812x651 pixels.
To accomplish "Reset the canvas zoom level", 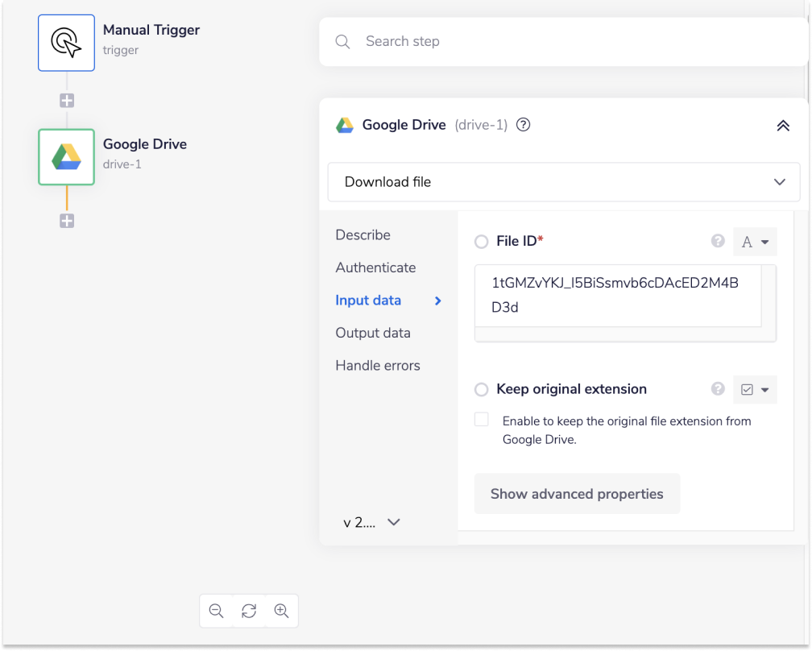I will pyautogui.click(x=249, y=611).
